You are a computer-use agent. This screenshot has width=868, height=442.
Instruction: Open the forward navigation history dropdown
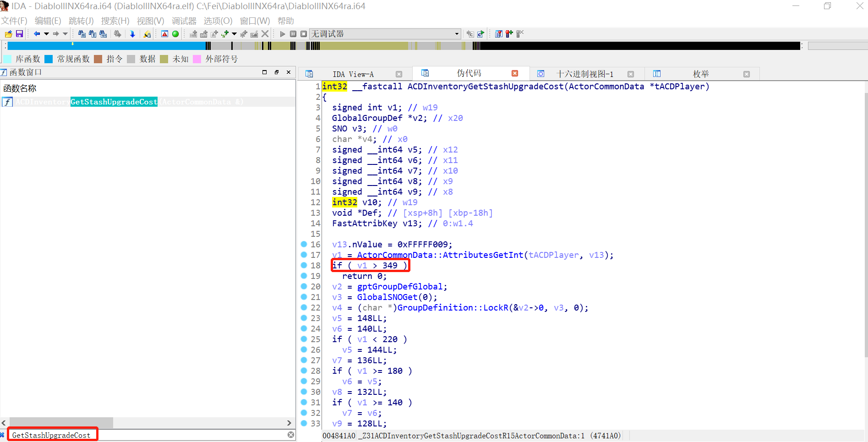pos(66,34)
